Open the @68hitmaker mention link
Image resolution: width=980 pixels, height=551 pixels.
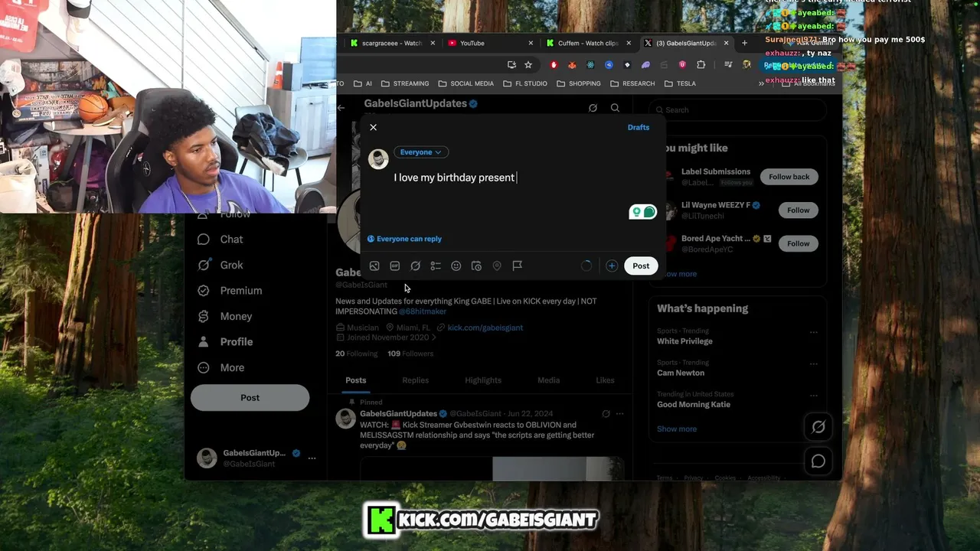pos(423,311)
